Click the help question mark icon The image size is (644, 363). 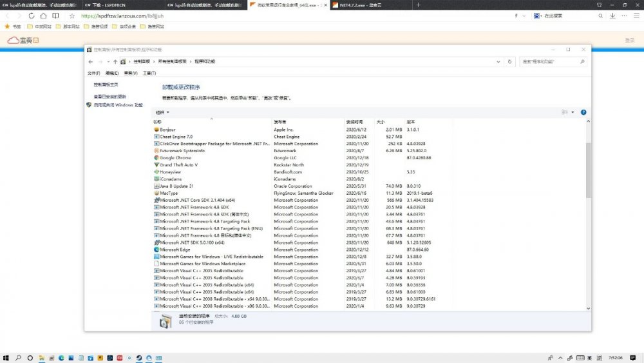[x=583, y=112]
